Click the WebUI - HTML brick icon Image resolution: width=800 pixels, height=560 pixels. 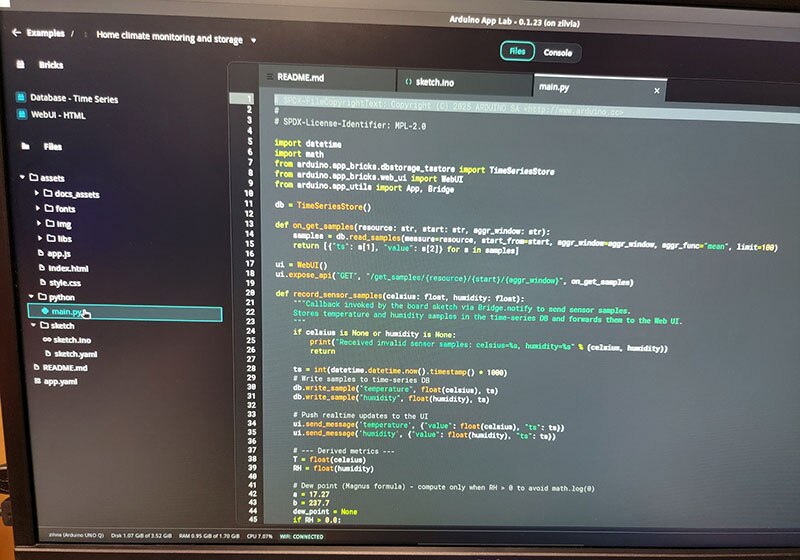22,114
